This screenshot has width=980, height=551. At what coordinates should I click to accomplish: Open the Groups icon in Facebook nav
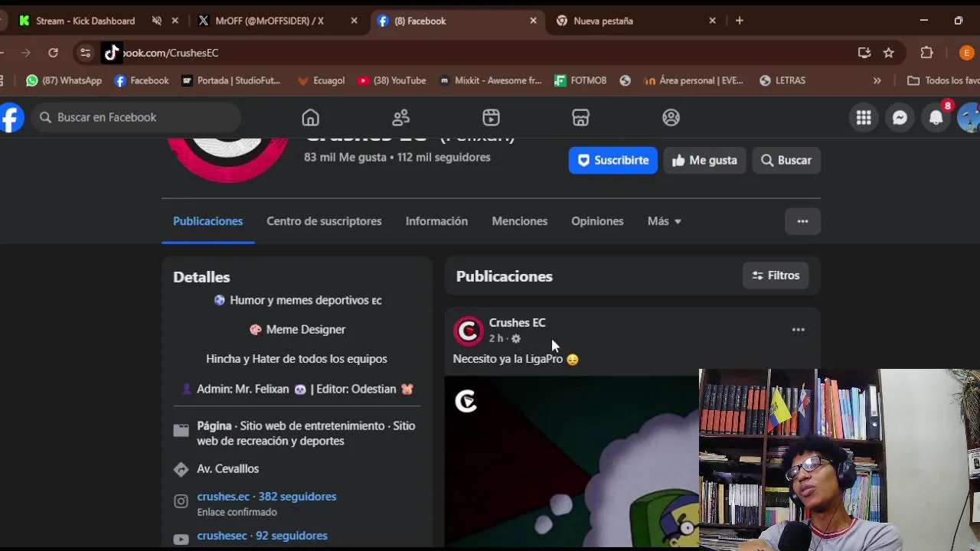671,117
